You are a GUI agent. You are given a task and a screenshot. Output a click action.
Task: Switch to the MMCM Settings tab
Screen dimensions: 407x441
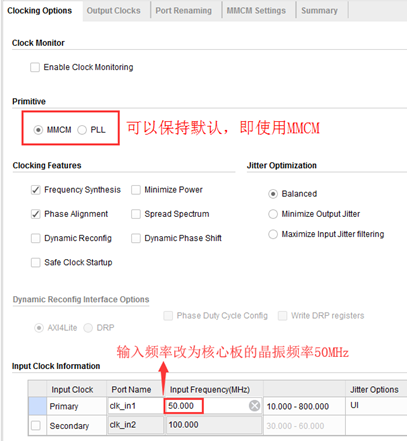[x=256, y=11]
